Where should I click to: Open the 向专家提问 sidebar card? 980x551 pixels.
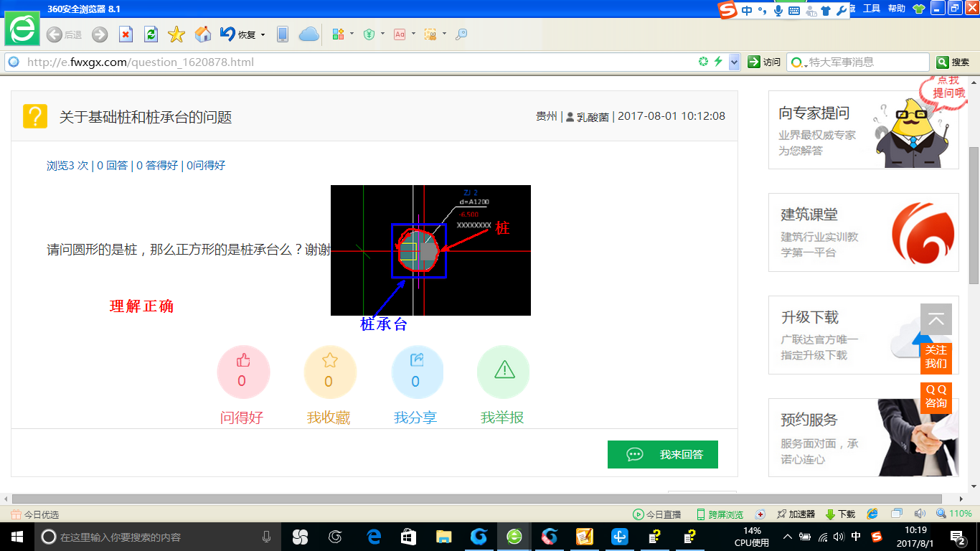pyautogui.click(x=863, y=130)
